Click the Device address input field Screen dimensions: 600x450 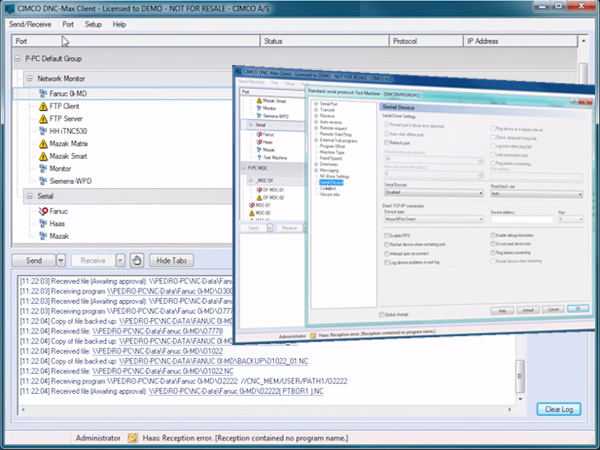tap(522, 220)
